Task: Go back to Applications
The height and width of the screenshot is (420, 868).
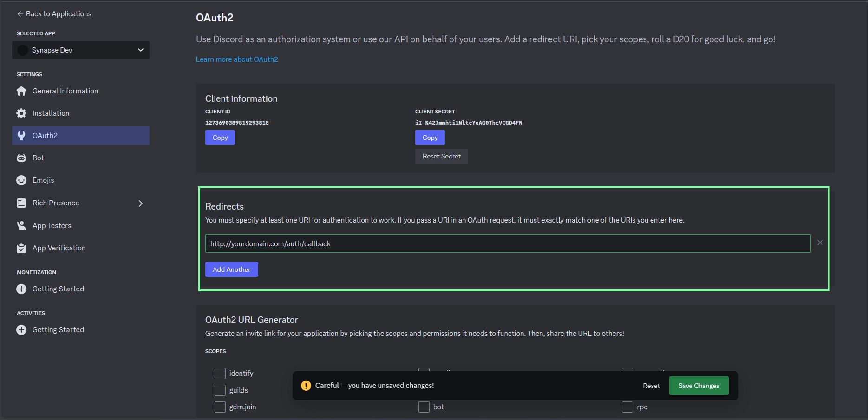Action: click(54, 14)
